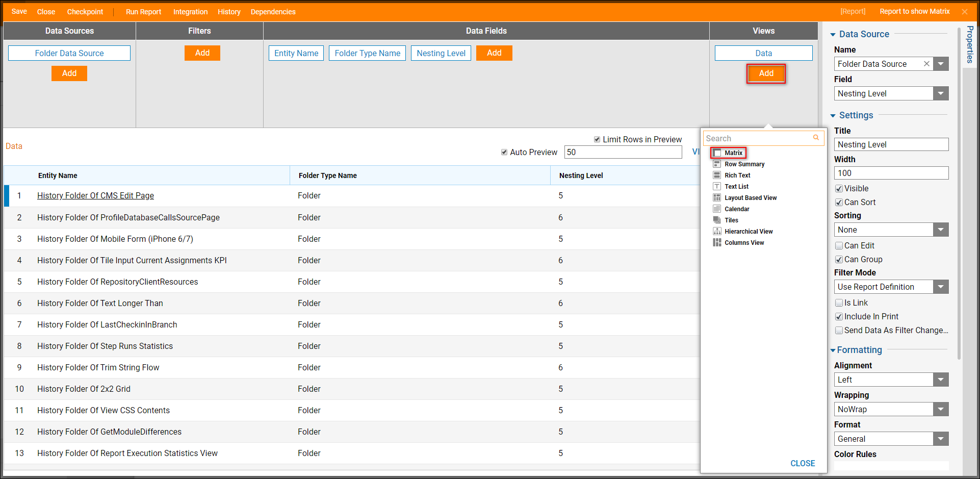
Task: Click the properties panel vertical scrollbar
Action: (959, 194)
